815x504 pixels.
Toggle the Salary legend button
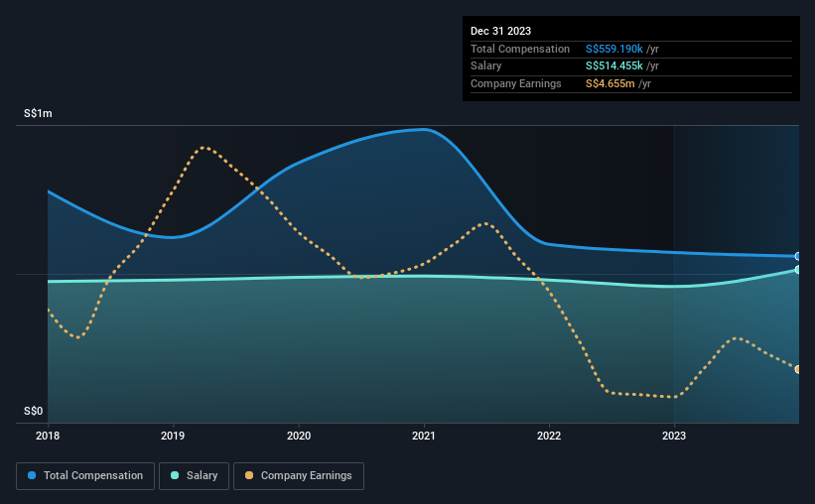(194, 475)
